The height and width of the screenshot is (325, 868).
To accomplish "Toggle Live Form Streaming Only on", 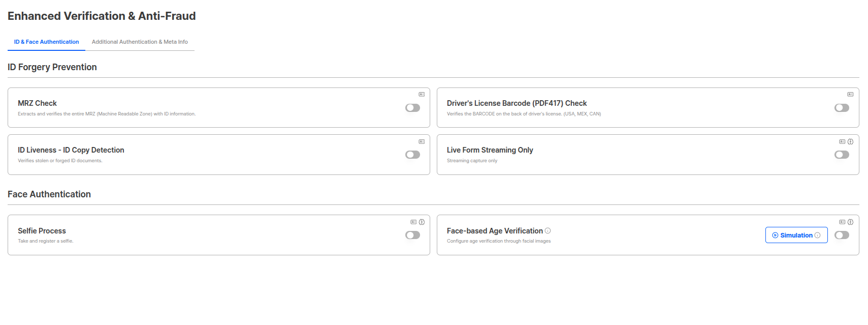I will (x=842, y=155).
